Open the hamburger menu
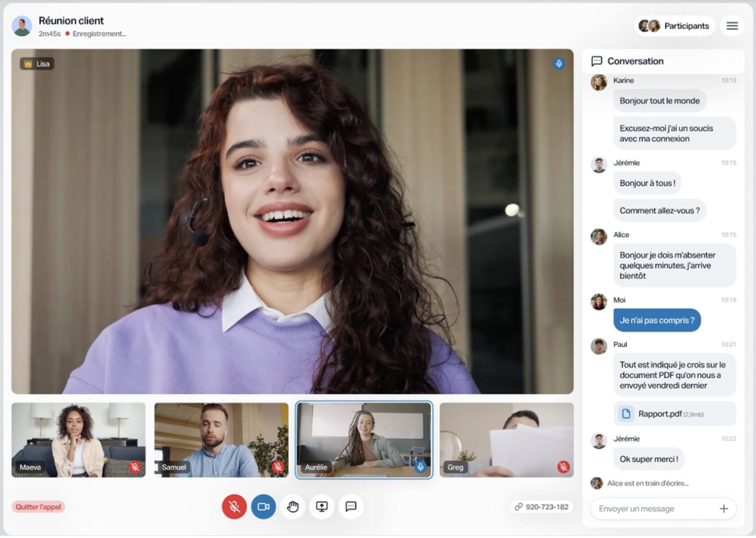756x538 pixels. point(732,26)
